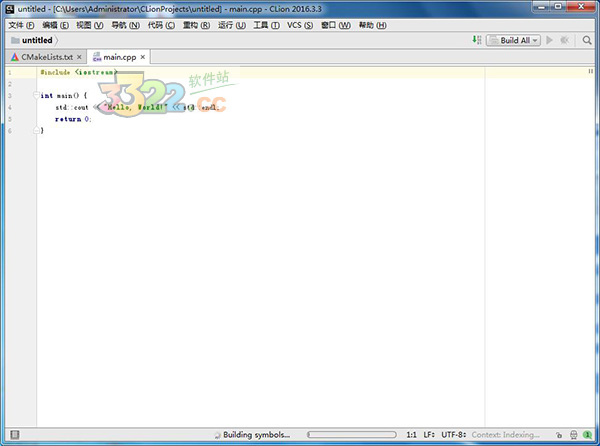
Task: Click the 'return 0;' code line
Action: [73, 119]
